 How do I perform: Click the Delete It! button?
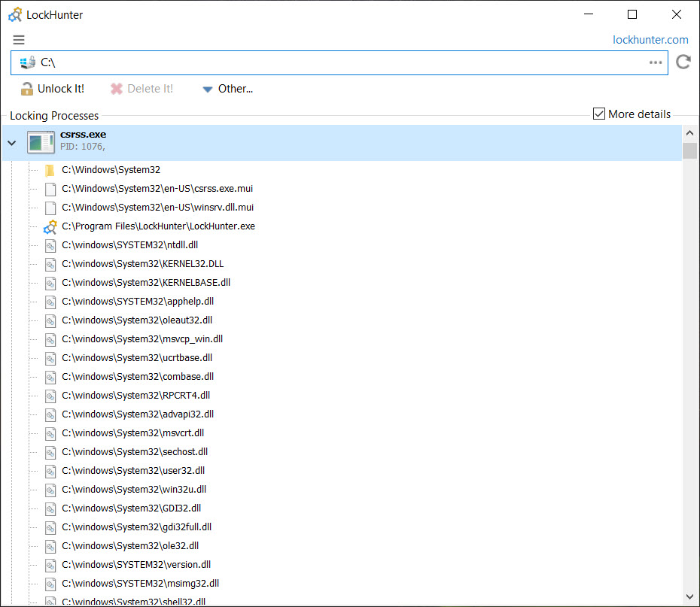click(x=142, y=89)
